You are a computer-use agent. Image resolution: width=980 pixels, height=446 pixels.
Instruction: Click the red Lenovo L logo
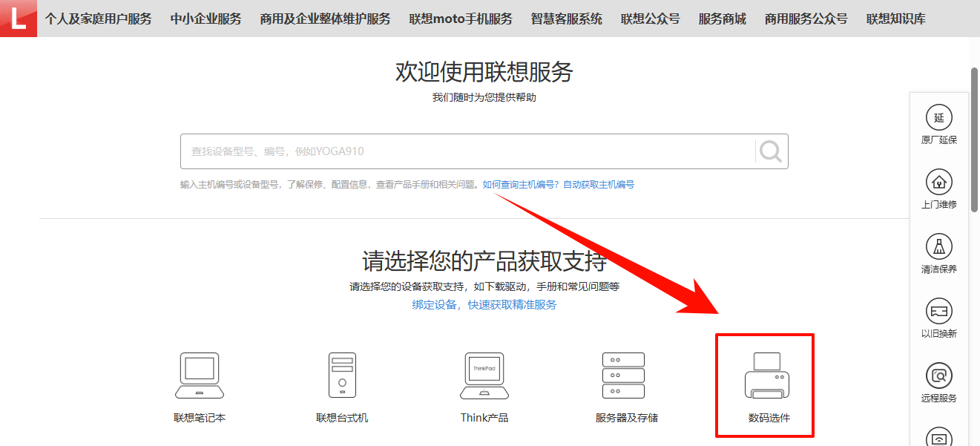(x=18, y=19)
